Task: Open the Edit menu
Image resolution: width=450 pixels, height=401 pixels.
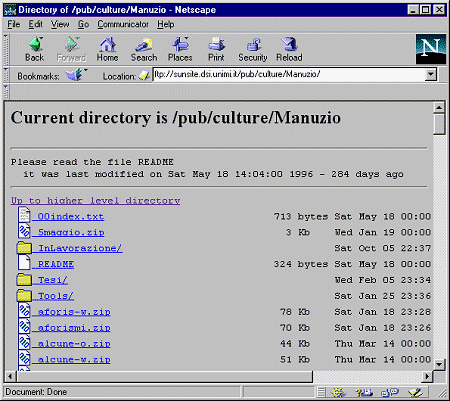Action: (x=35, y=24)
